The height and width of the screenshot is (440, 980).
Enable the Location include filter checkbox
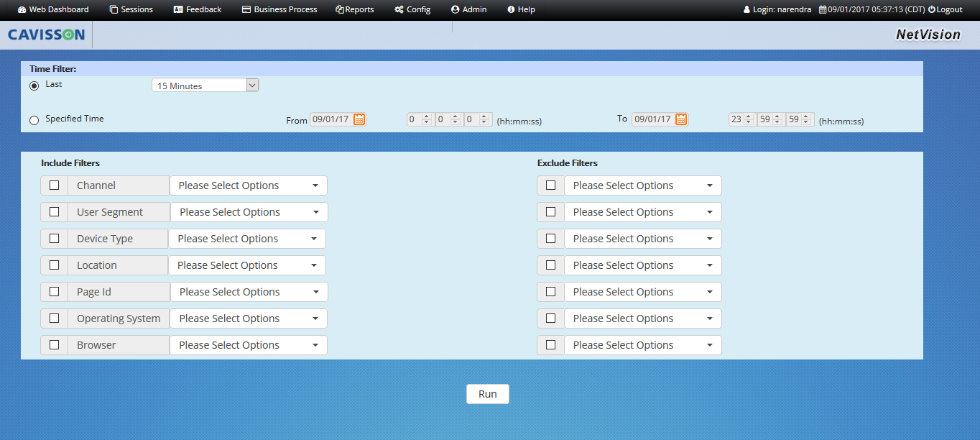click(x=54, y=265)
